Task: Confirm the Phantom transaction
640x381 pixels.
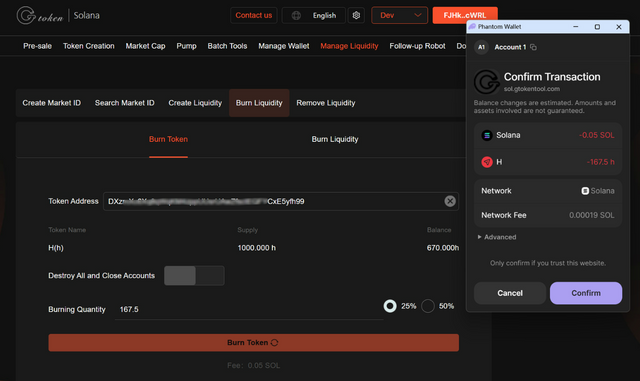Action: point(586,293)
